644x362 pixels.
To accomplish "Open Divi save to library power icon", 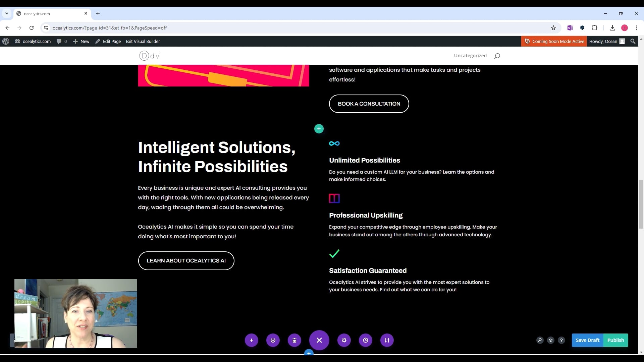I will click(x=273, y=340).
